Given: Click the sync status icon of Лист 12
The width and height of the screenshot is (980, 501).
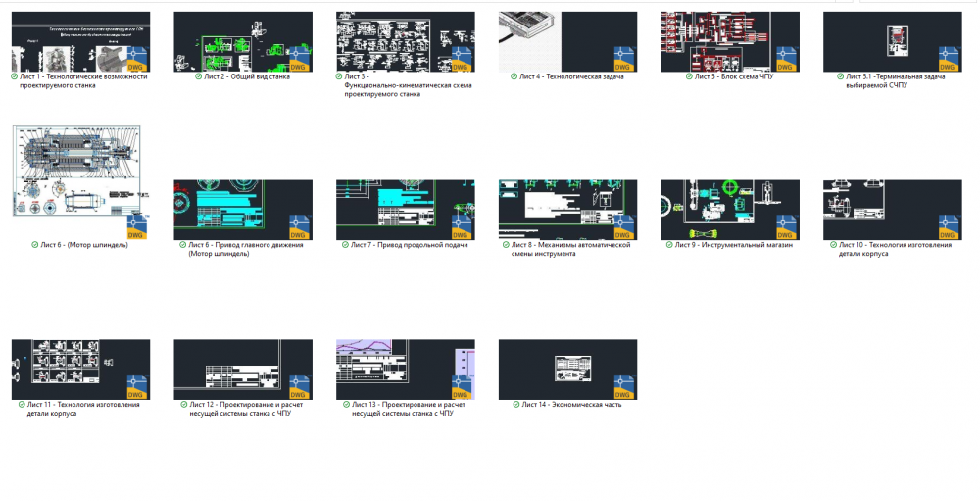Looking at the screenshot, I should pyautogui.click(x=184, y=404).
